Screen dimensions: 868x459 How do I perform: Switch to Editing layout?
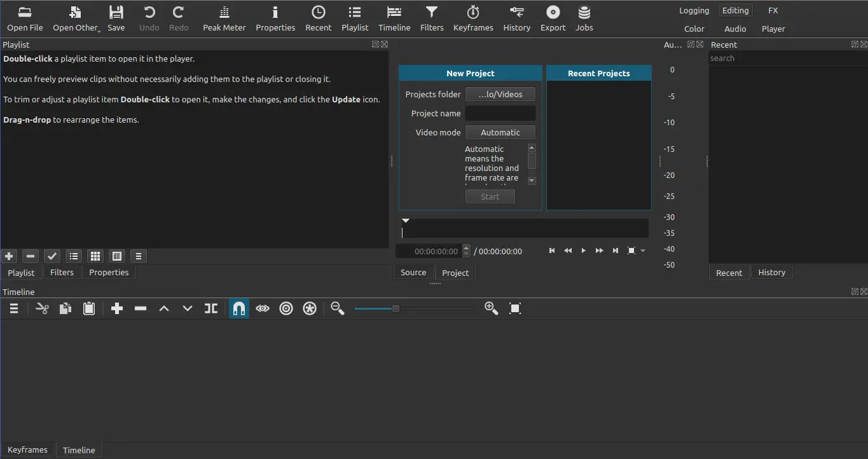pos(735,11)
